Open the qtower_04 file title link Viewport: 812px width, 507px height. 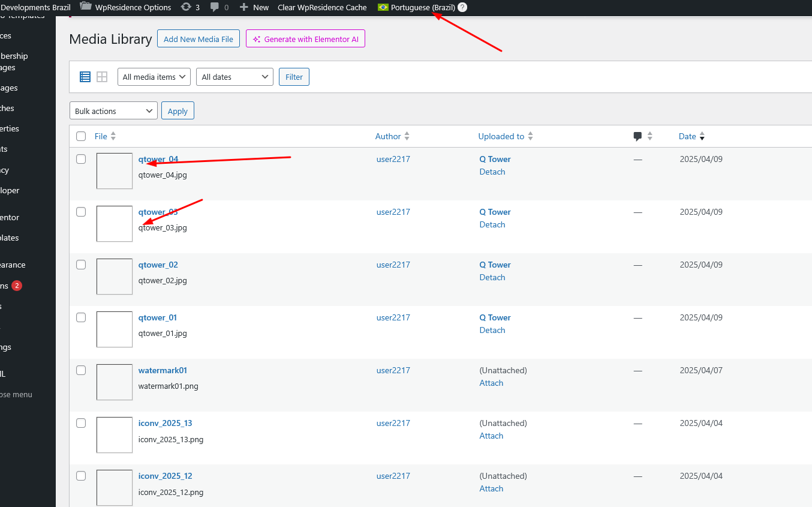158,159
